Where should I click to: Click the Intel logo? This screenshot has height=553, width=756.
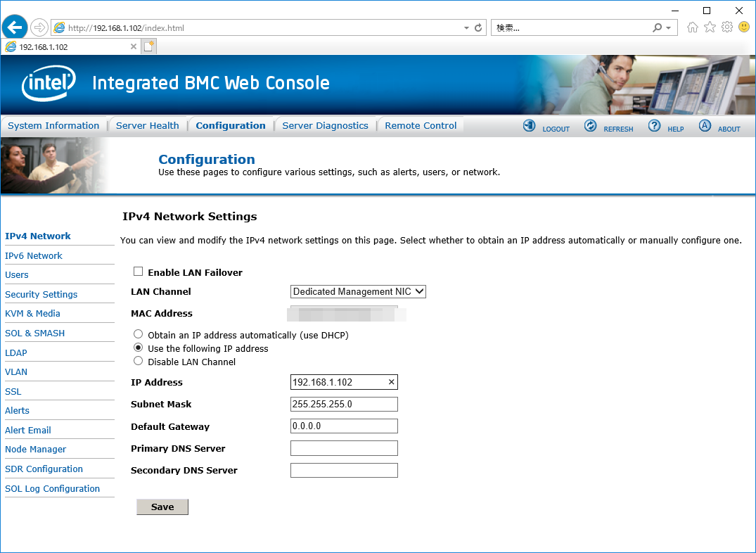click(x=49, y=83)
